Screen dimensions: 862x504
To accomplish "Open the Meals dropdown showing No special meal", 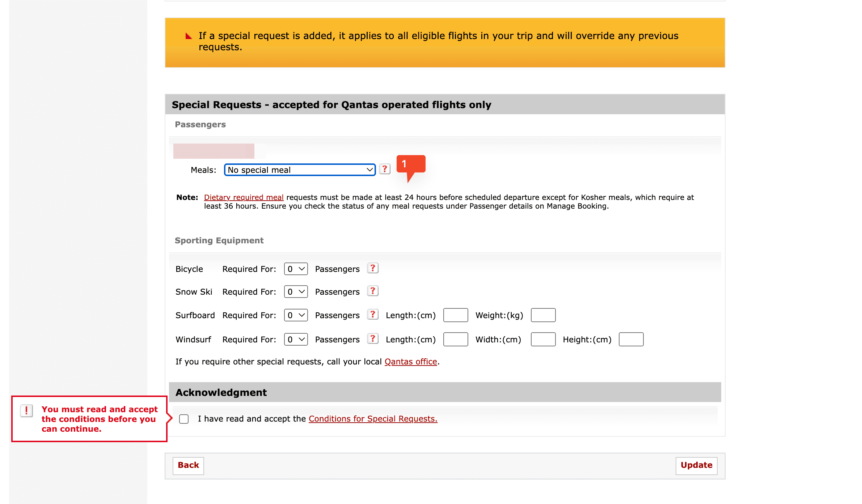I will tap(300, 170).
